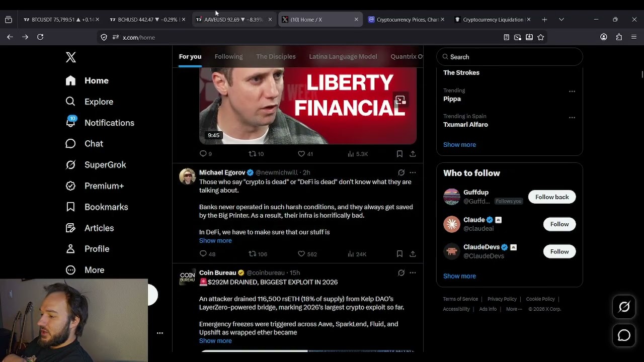644x362 pixels.
Task: Open The Strokes trending topic
Action: [x=461, y=73]
